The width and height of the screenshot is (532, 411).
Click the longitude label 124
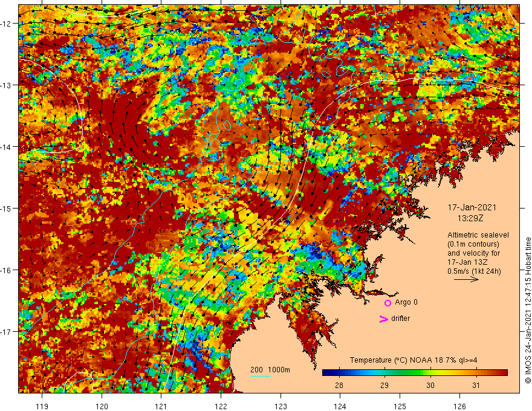point(340,406)
